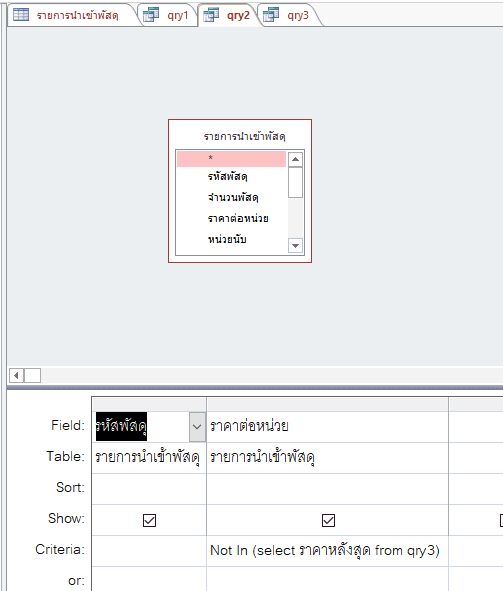Open the รายการนำเข้าพัสดุ table tab
The image size is (503, 591).
[x=72, y=15]
